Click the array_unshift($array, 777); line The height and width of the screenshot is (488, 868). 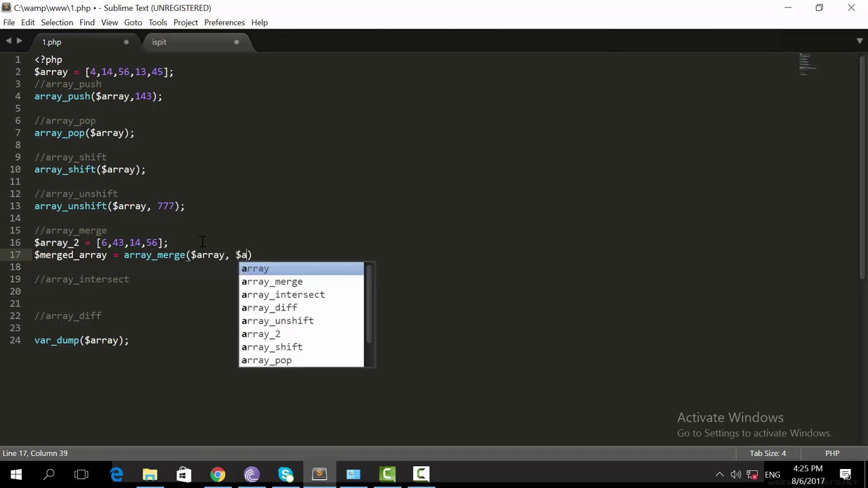(109, 206)
